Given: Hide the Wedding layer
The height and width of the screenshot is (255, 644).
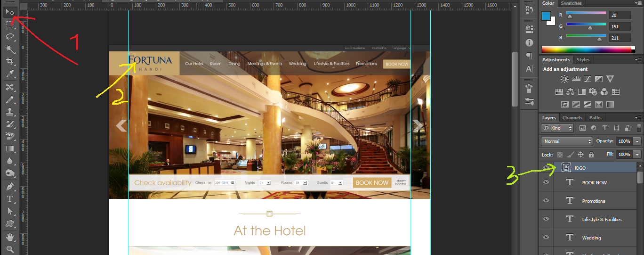Looking at the screenshot, I should (546, 238).
